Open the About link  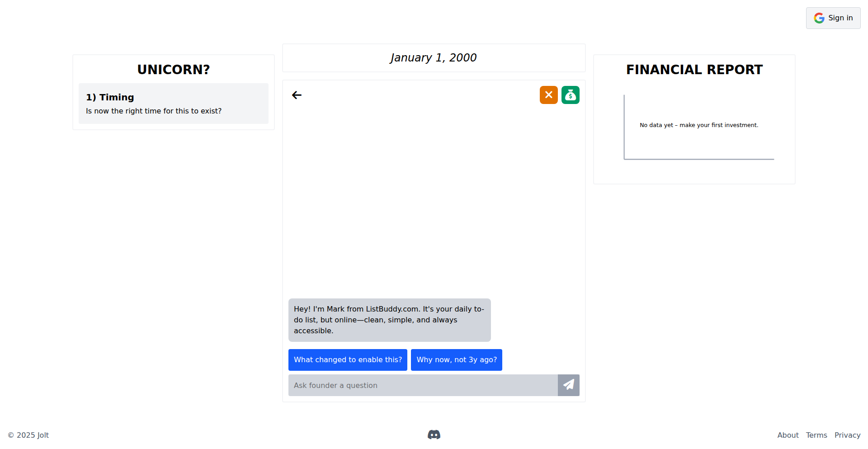[x=788, y=435]
